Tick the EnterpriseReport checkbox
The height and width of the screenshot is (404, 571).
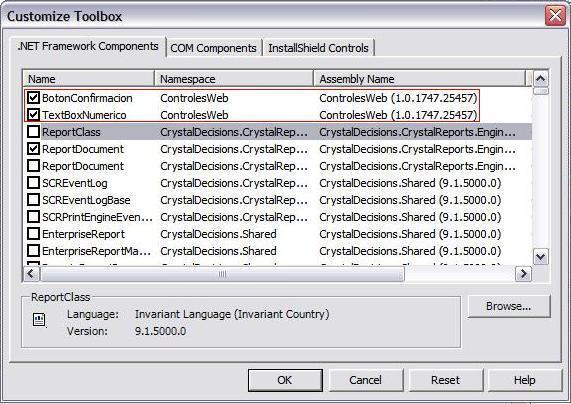click(x=34, y=234)
